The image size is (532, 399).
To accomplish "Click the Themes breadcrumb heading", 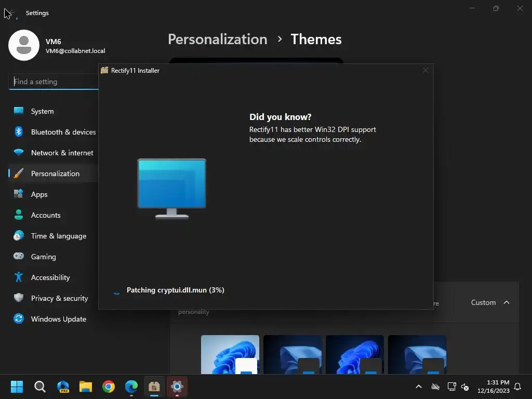I will (316, 39).
